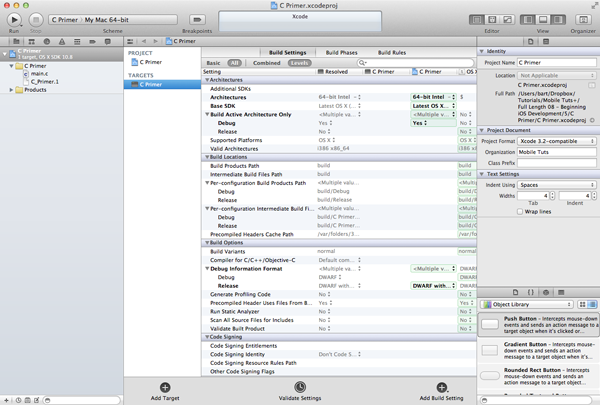This screenshot has height=405, width=600.
Task: Increment the Indent width stepper
Action: 594,194
